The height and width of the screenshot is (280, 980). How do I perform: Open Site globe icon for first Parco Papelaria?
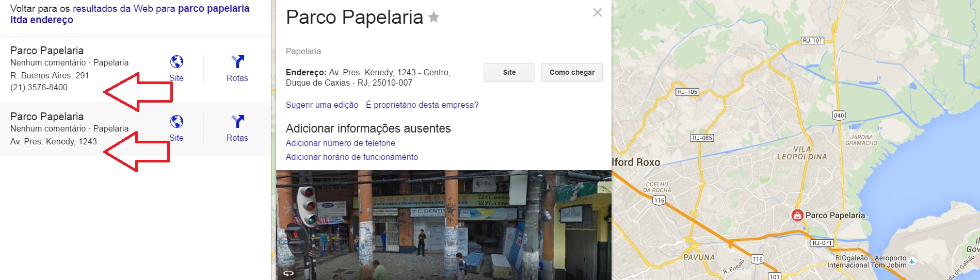(176, 62)
